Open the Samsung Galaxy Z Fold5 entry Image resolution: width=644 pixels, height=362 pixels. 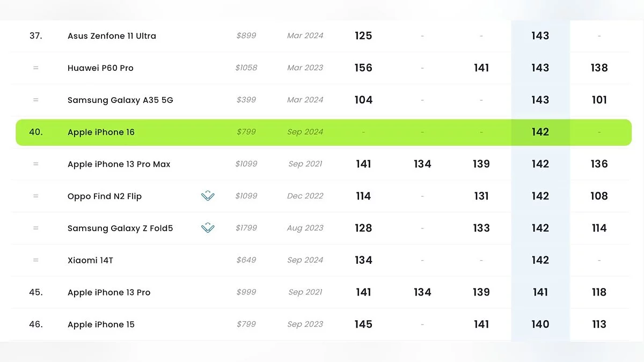(x=120, y=228)
